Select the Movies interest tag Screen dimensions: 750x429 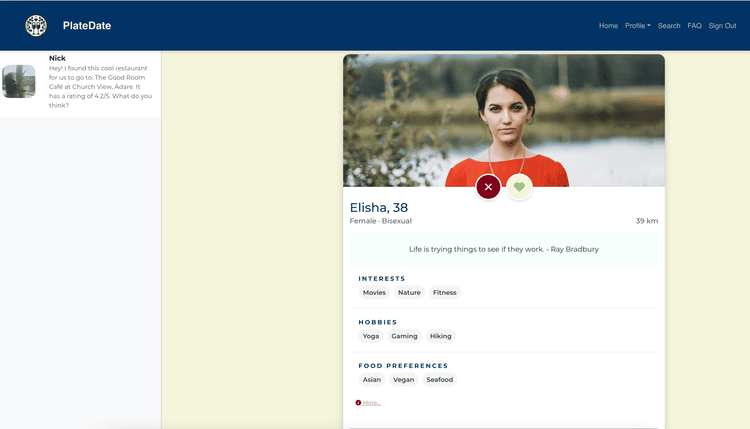[374, 293]
